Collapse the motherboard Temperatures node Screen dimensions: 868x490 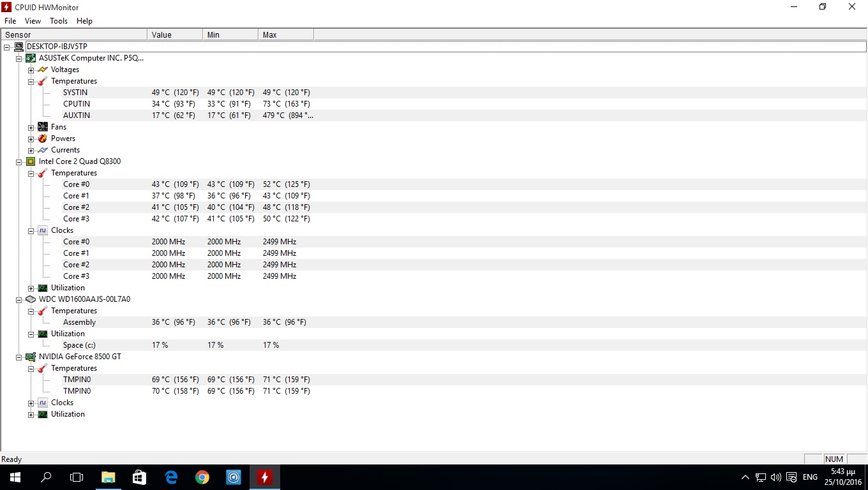pos(31,82)
